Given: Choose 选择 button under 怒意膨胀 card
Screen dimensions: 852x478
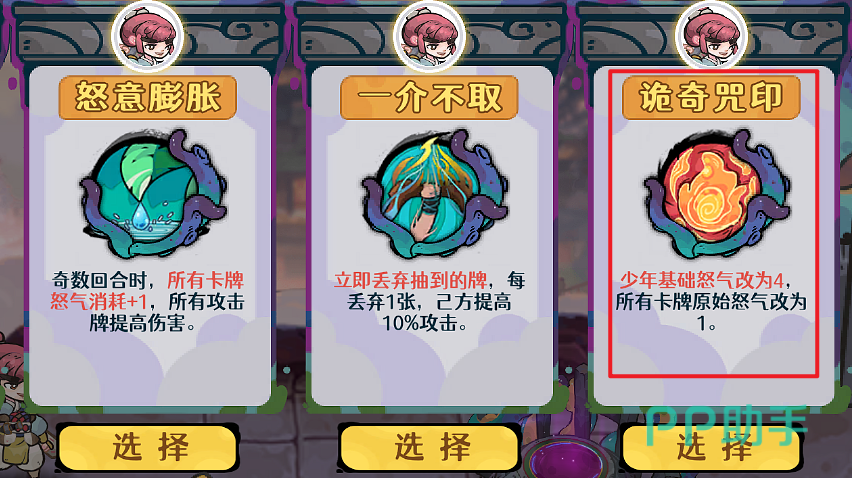Looking at the screenshot, I should (x=148, y=447).
